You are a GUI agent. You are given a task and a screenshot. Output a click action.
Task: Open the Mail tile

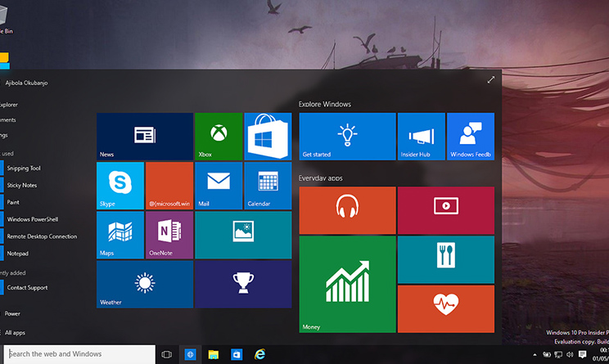point(219,186)
